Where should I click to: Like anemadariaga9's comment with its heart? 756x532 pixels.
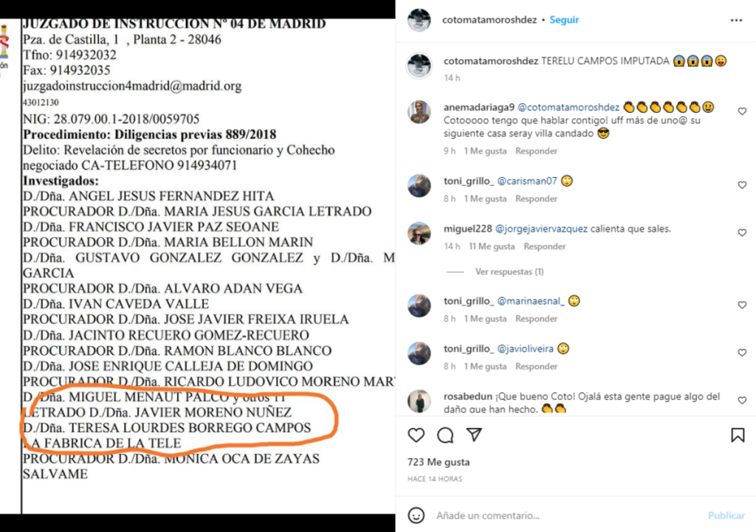pos(742,111)
